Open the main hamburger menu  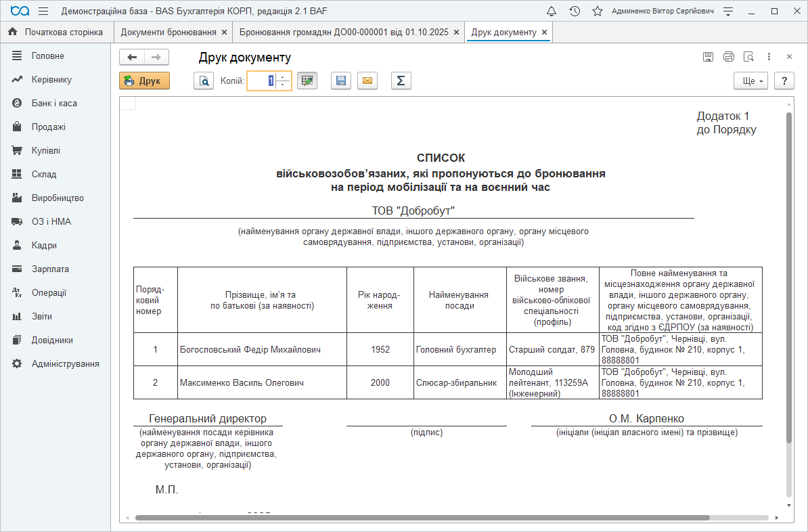point(43,12)
